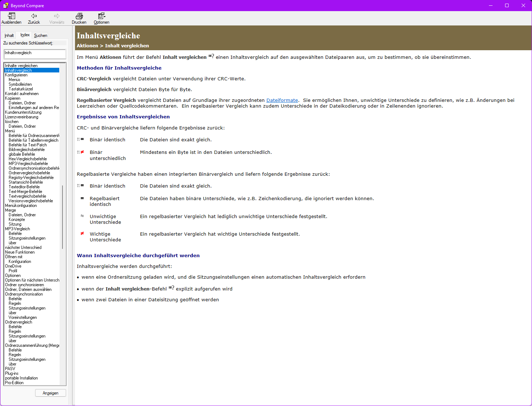532x406 pixels.
Task: Select 'Konfigurieren' index entry
Action: pos(16,75)
